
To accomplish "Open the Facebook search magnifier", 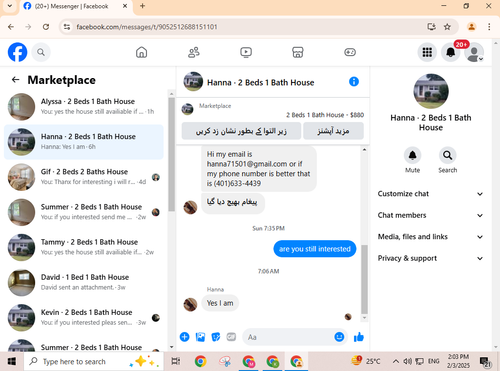I will pos(41,52).
